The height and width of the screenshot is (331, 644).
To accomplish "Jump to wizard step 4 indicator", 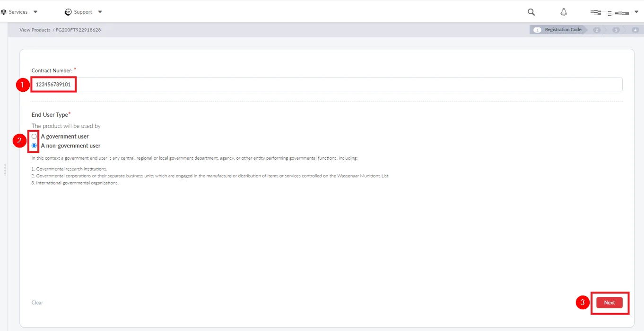I will coord(635,30).
